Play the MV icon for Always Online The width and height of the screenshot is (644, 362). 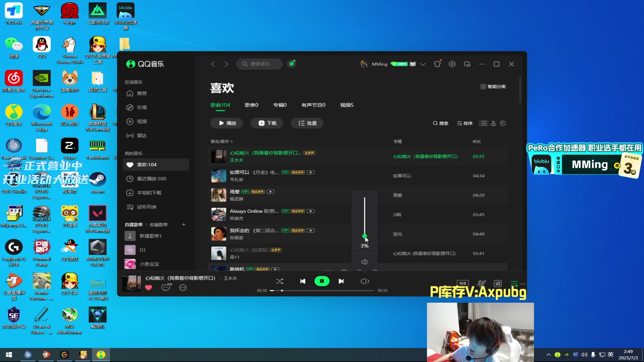click(311, 211)
